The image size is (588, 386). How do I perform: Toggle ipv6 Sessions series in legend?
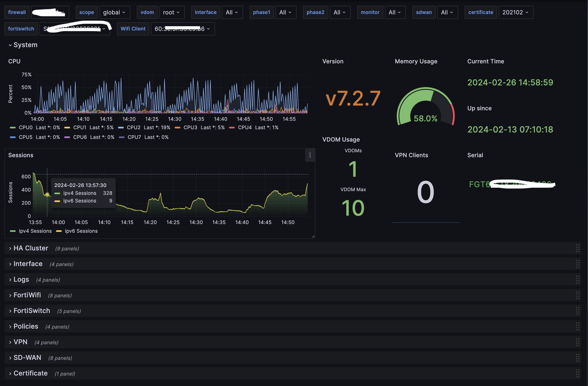[x=81, y=231]
